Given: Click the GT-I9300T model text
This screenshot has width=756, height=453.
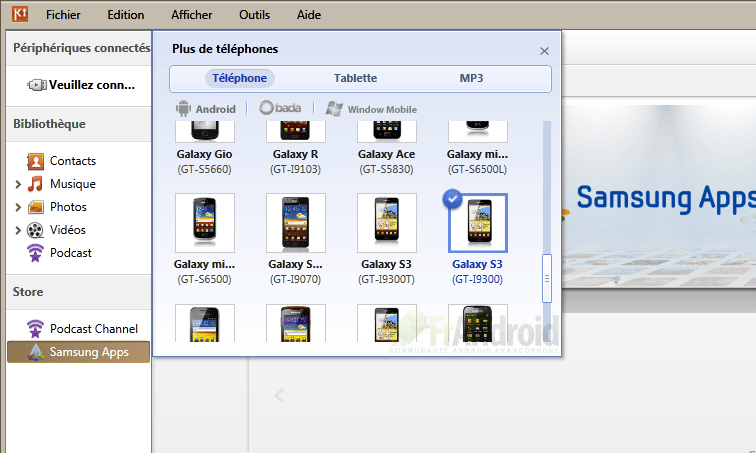Looking at the screenshot, I should (386, 280).
